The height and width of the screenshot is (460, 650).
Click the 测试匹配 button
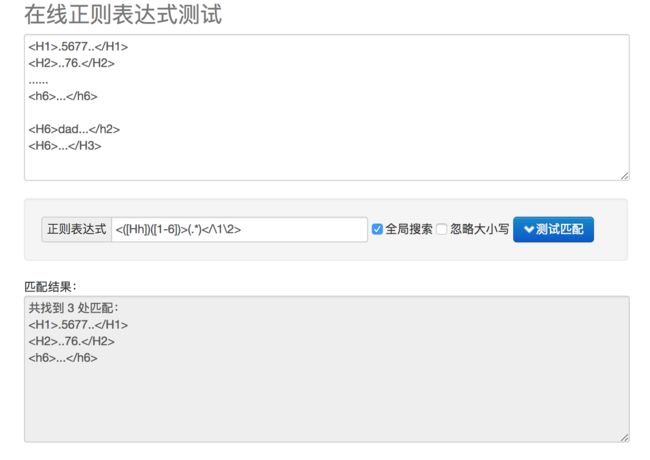(553, 229)
